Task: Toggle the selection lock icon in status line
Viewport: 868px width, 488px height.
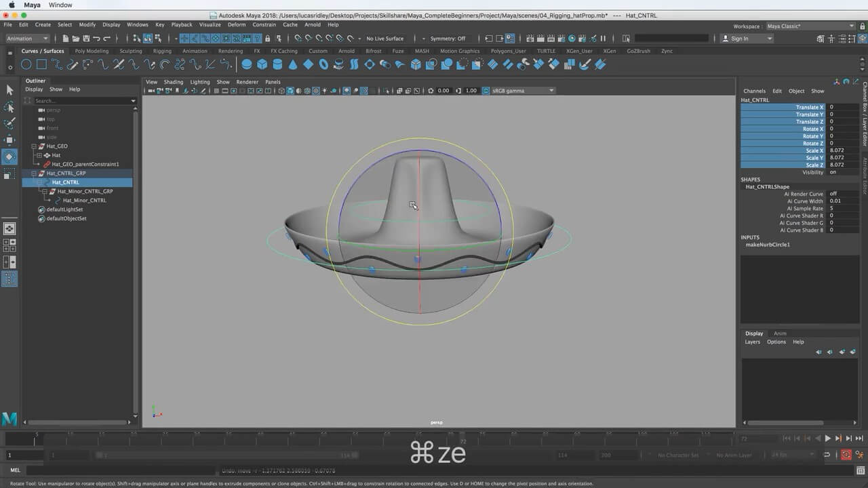Action: pyautogui.click(x=268, y=39)
